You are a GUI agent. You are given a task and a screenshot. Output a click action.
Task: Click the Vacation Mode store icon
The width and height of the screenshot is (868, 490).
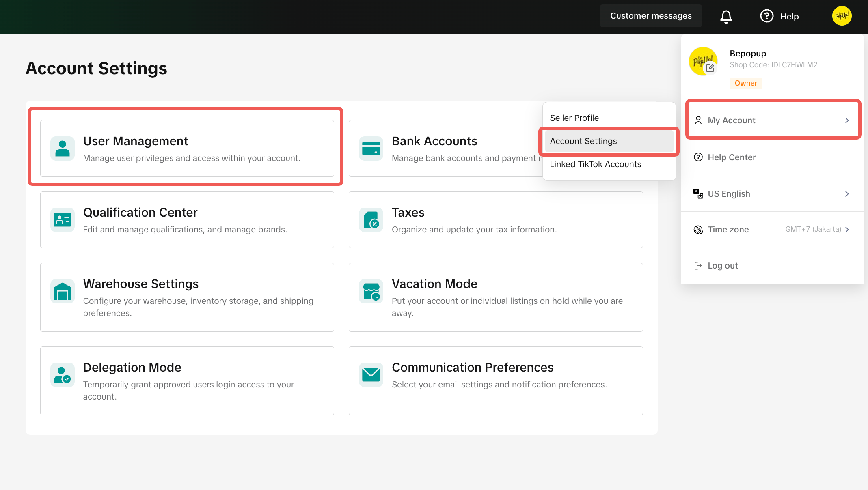tap(371, 291)
